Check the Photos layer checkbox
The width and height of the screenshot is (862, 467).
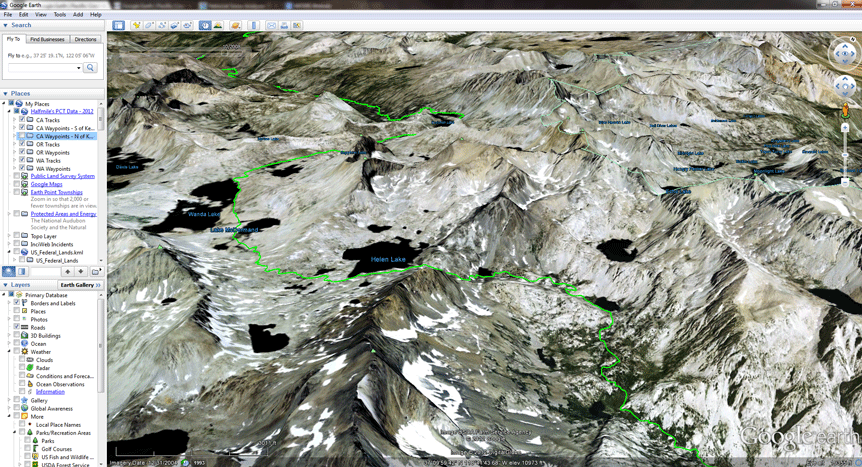pos(16,319)
